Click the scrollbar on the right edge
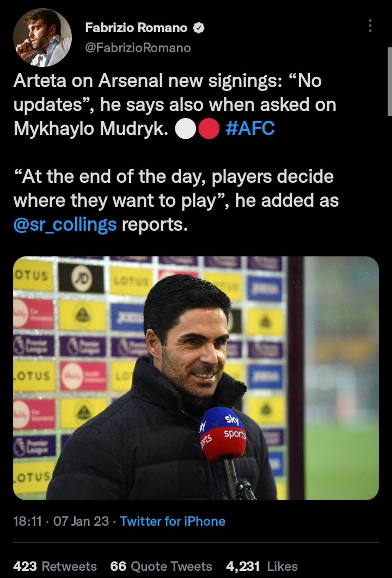Viewport: 392px width, 578px height. click(x=389, y=82)
